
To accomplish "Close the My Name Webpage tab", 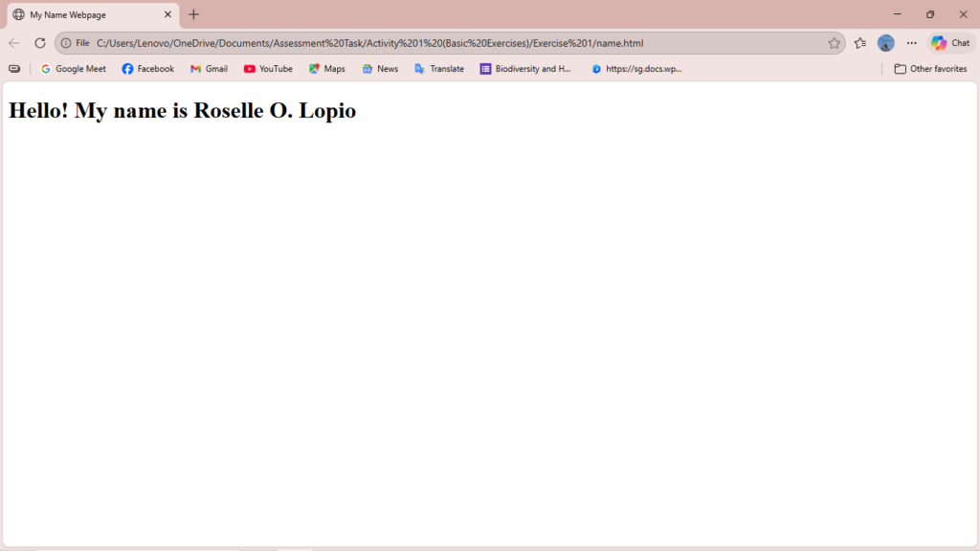I will pyautogui.click(x=167, y=14).
